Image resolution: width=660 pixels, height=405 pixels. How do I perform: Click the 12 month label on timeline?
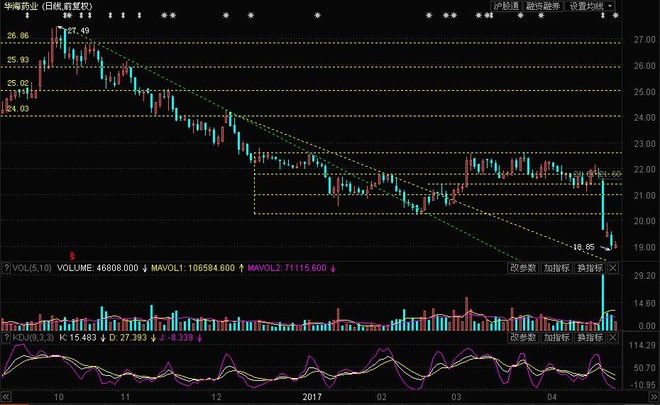pyautogui.click(x=216, y=397)
